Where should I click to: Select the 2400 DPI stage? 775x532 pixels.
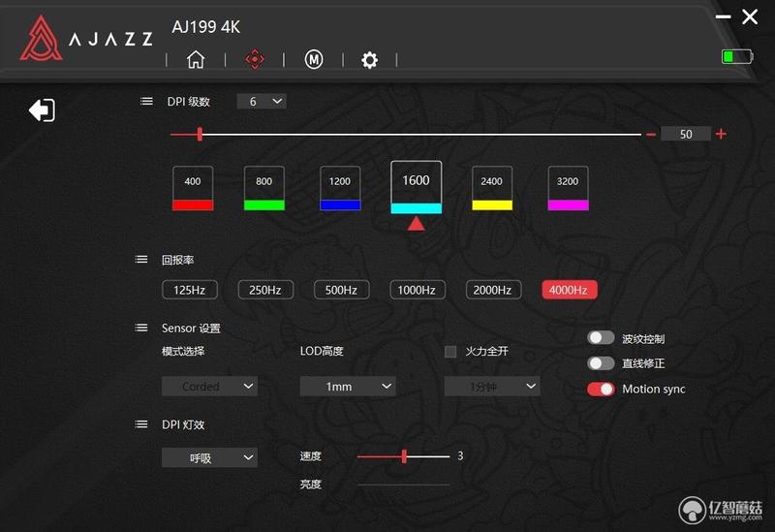click(492, 188)
